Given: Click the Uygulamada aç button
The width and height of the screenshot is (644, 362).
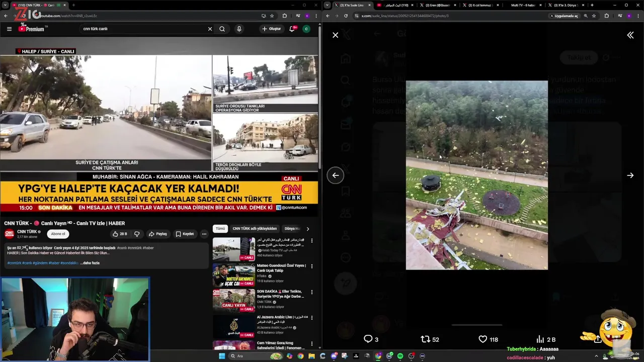Looking at the screenshot, I should point(564,16).
